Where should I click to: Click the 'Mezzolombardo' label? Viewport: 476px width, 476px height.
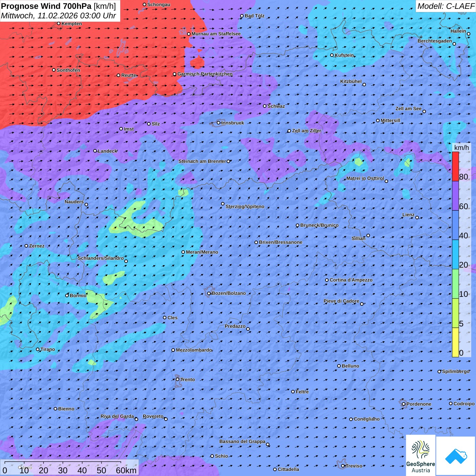coord(194,350)
